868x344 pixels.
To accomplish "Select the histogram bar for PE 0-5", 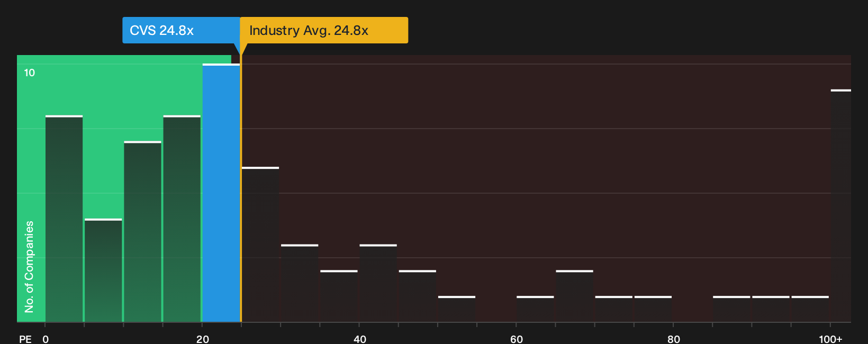I will 64,219.
